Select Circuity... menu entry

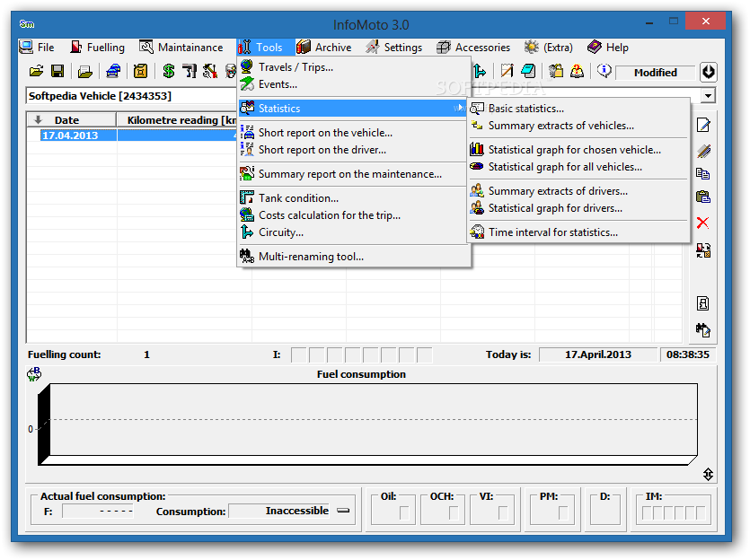click(354, 232)
